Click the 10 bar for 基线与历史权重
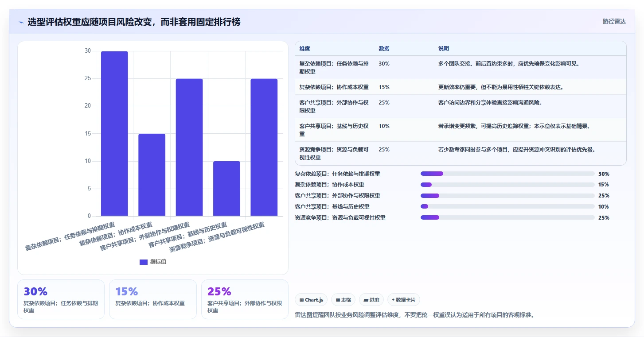Image resolution: width=644 pixels, height=337 pixels. (x=226, y=189)
